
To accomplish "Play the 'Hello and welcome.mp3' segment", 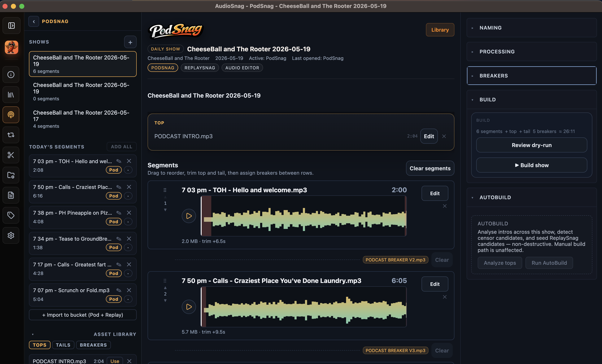I will 189,216.
